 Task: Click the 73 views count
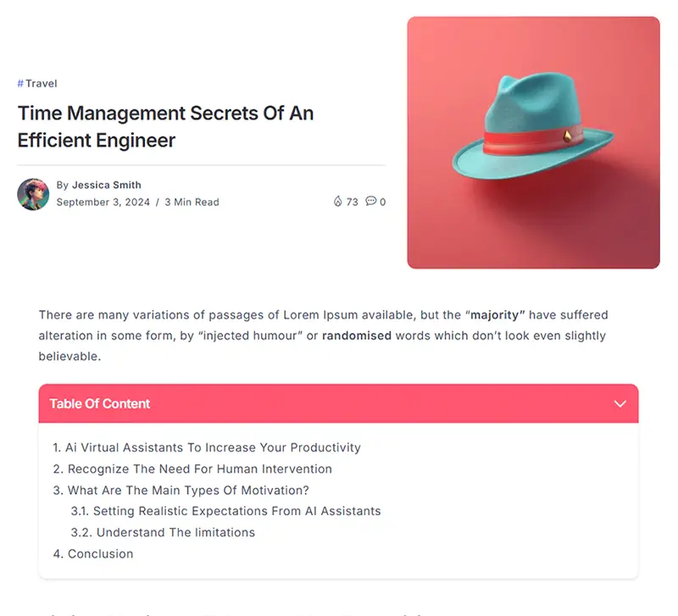coord(352,202)
